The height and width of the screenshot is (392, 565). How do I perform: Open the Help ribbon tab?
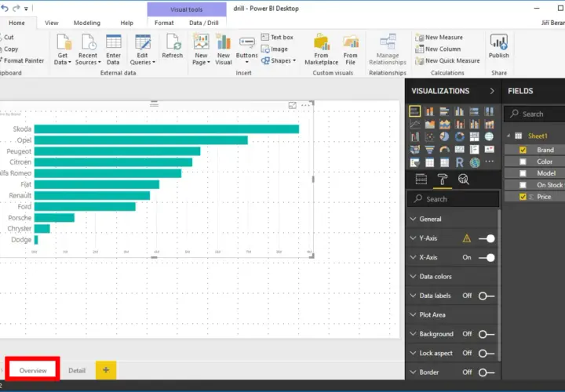coord(127,23)
